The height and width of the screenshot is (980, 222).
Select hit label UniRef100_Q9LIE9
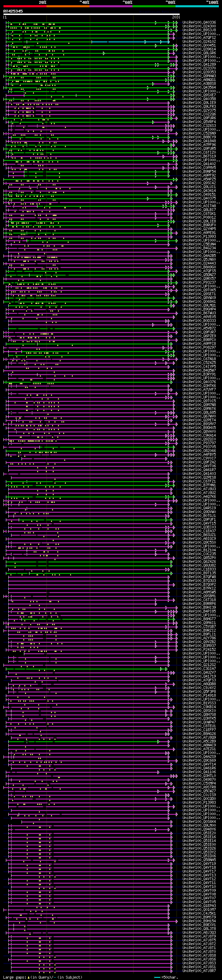(199, 103)
